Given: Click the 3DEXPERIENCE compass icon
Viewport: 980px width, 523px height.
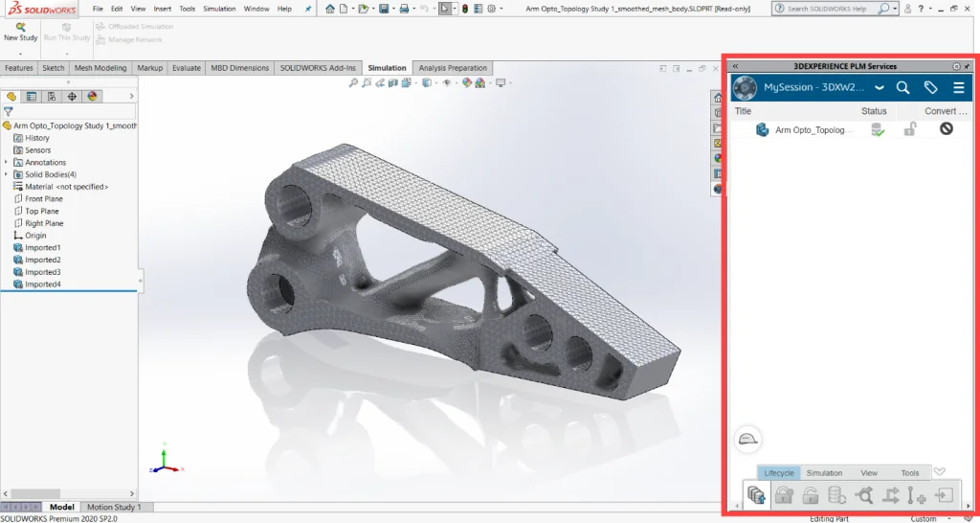Looking at the screenshot, I should (745, 88).
